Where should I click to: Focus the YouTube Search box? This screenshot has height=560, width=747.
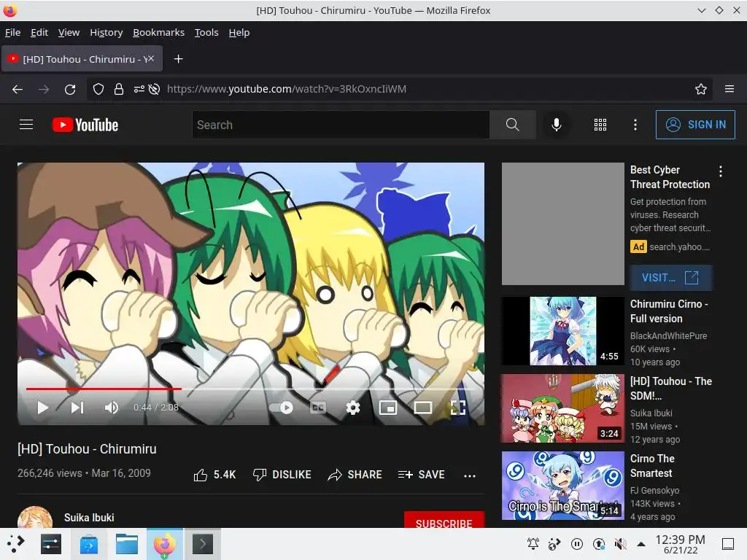pos(341,125)
